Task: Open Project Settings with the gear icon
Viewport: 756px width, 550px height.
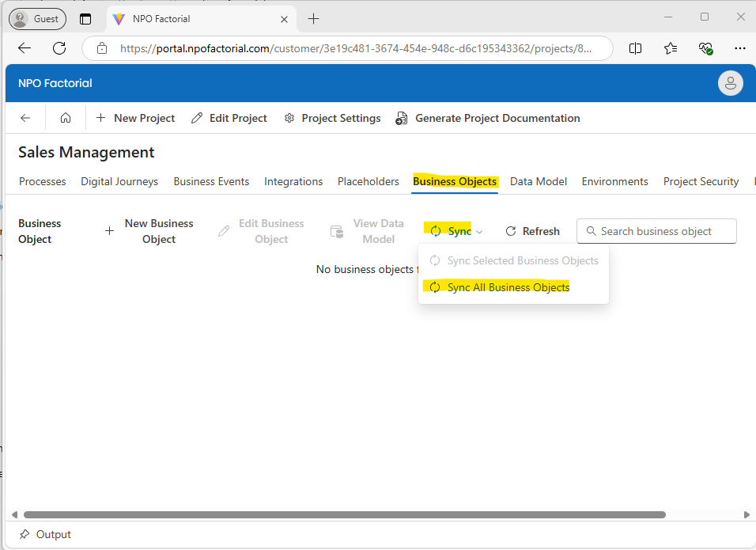Action: pyautogui.click(x=289, y=118)
